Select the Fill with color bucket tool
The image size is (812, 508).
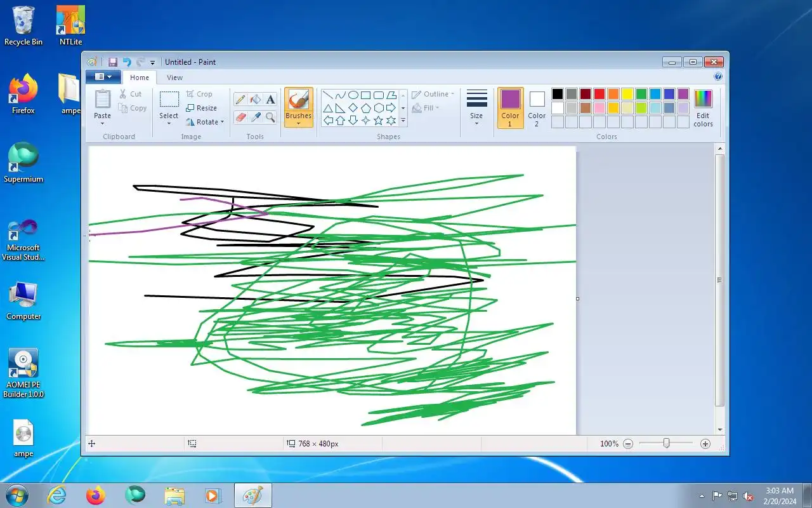tap(256, 100)
